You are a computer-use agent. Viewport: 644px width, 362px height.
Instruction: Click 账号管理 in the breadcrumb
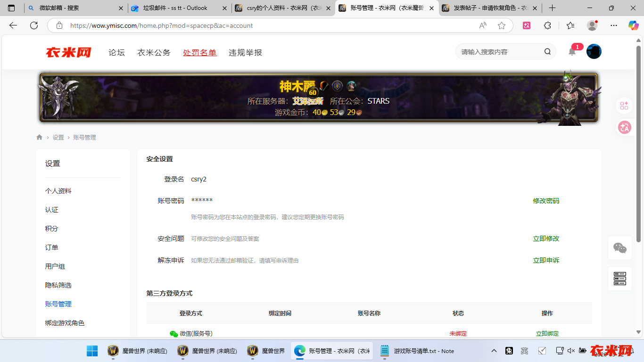84,138
